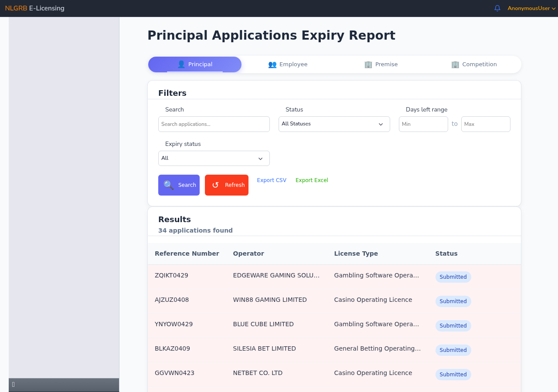Select reference AJZUZ0408
Viewport: 558px width, 392px height.
coord(172,300)
